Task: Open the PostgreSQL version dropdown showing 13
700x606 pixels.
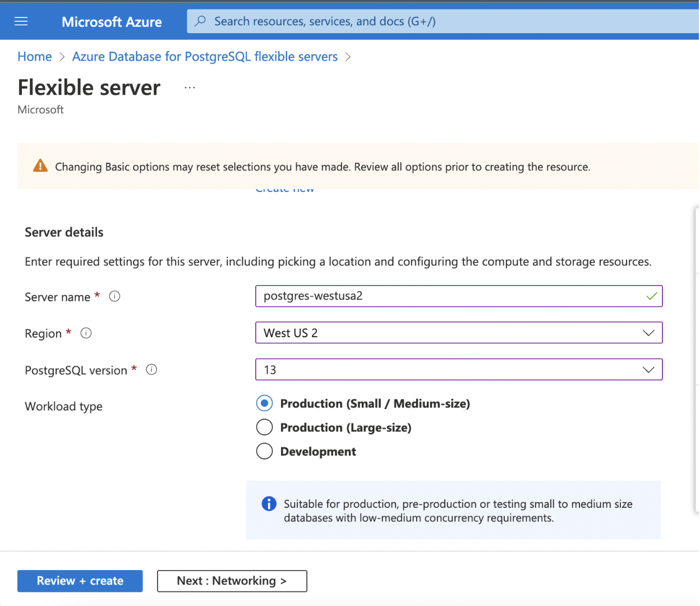Action: tap(459, 370)
